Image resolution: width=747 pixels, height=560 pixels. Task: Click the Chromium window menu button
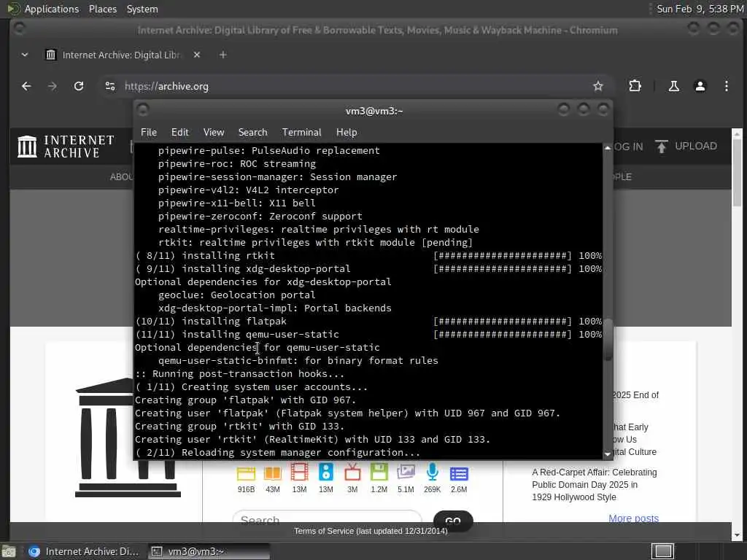(19, 28)
